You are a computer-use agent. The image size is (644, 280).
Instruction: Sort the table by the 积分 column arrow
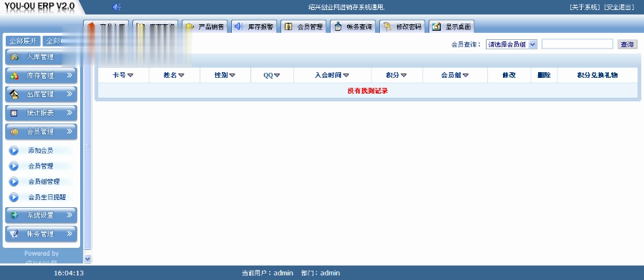[x=404, y=76]
